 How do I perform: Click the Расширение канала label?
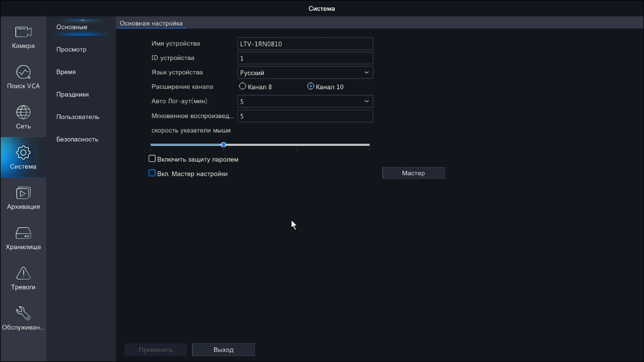[x=182, y=86]
